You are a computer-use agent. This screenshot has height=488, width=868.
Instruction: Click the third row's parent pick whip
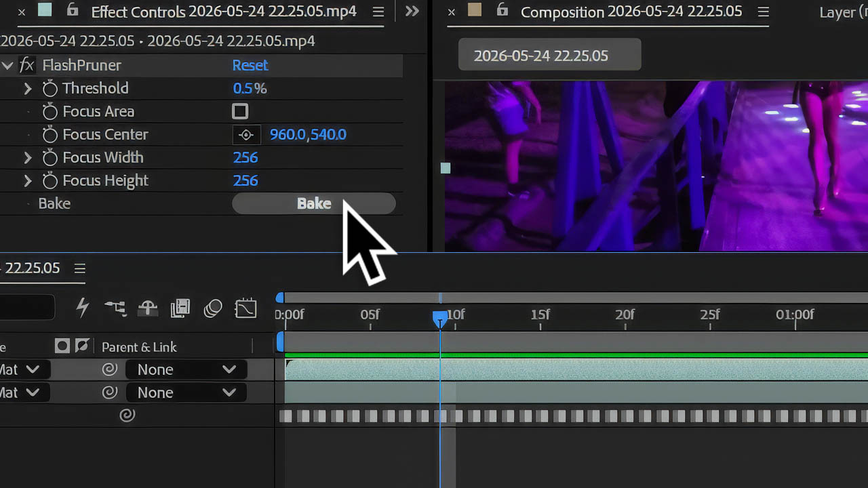pos(127,415)
